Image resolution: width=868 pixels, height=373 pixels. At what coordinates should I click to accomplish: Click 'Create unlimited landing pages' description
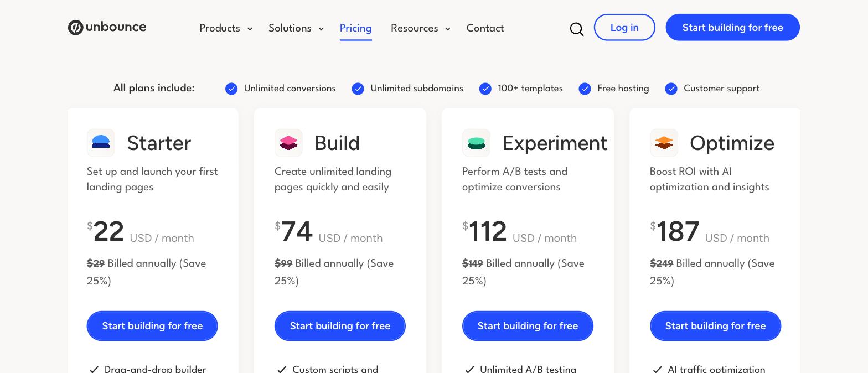pyautogui.click(x=333, y=179)
